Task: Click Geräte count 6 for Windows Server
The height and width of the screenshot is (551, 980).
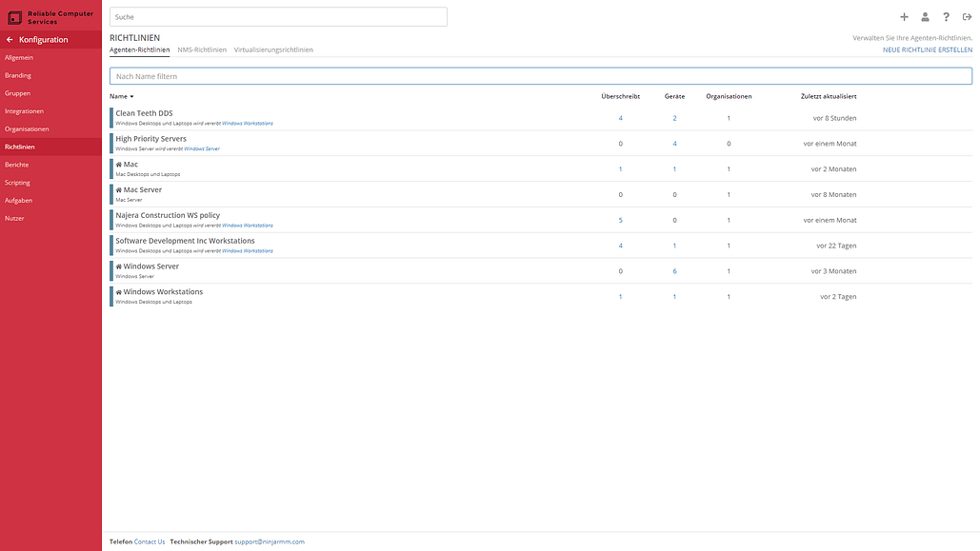Action: point(674,271)
